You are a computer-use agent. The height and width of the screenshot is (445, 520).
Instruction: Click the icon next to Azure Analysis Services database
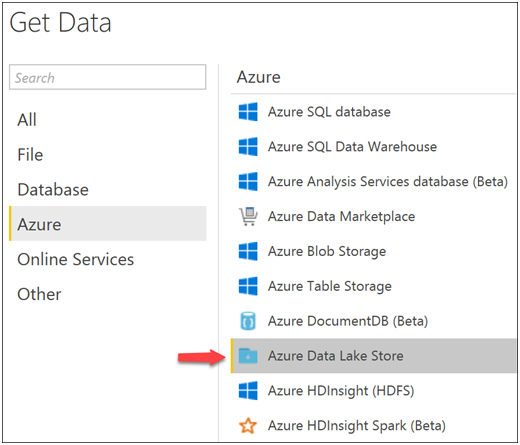(x=248, y=181)
